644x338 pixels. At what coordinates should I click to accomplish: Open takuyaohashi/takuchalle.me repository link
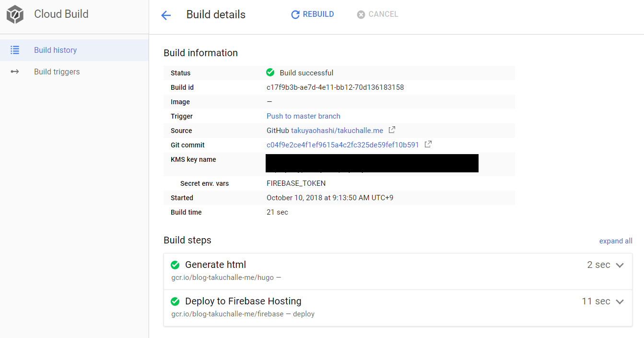[x=337, y=131]
